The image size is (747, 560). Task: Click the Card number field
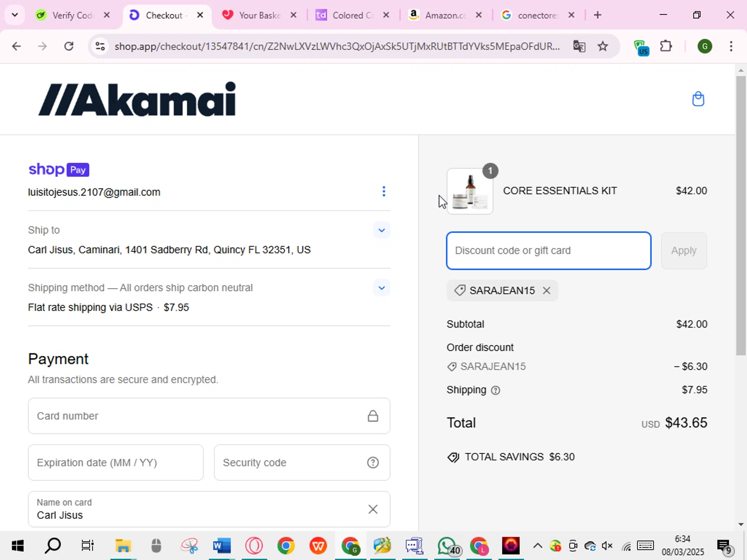(209, 416)
